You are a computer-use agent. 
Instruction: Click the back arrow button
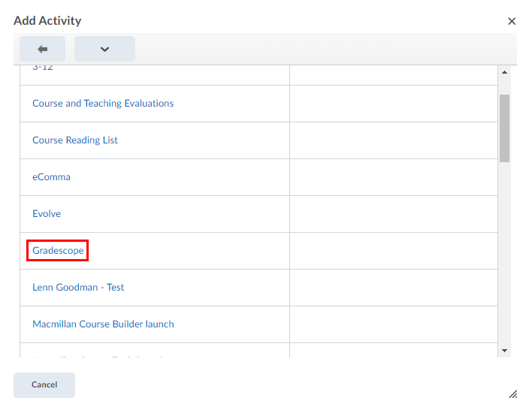click(42, 49)
